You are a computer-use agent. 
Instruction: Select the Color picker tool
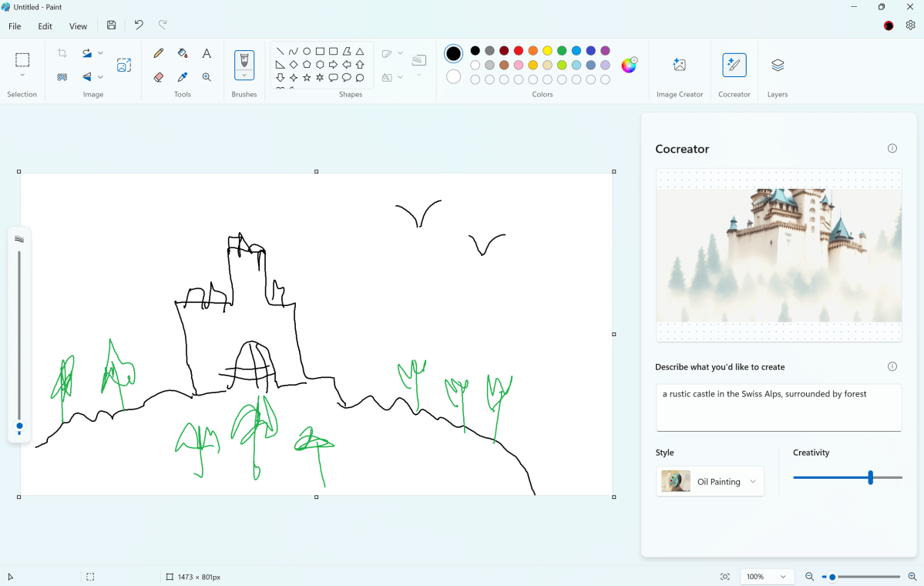(x=182, y=76)
